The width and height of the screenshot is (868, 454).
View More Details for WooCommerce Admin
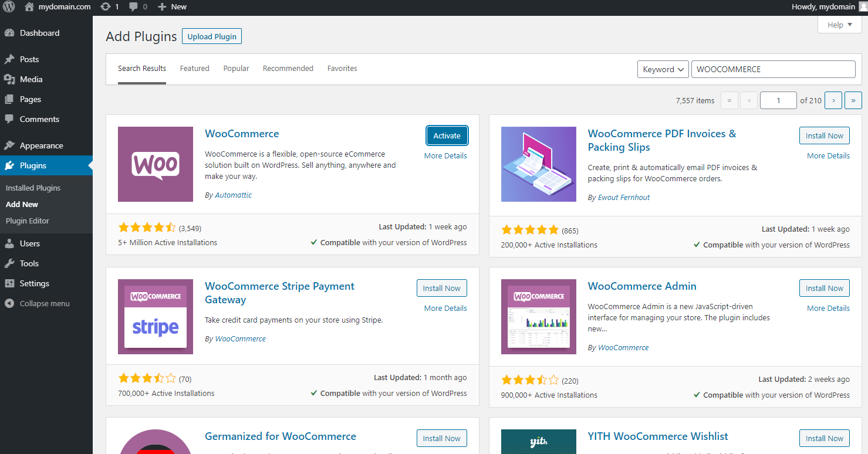pyautogui.click(x=828, y=308)
